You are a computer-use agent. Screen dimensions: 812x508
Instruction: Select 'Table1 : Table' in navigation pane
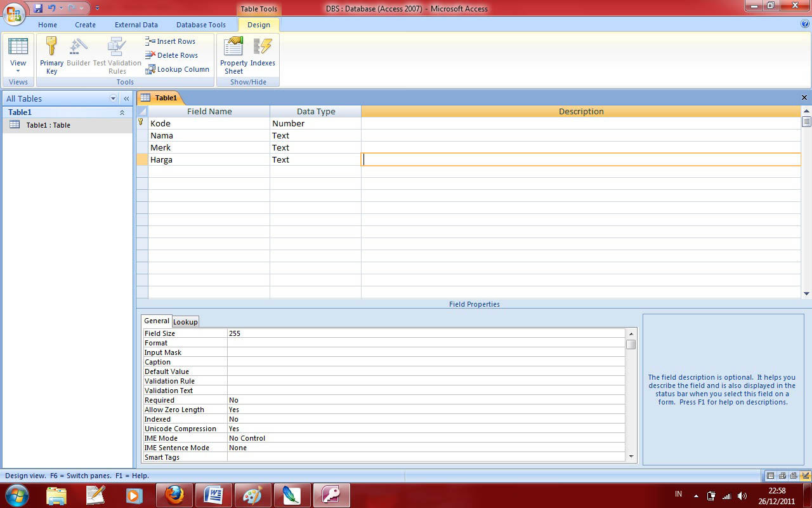pos(67,125)
